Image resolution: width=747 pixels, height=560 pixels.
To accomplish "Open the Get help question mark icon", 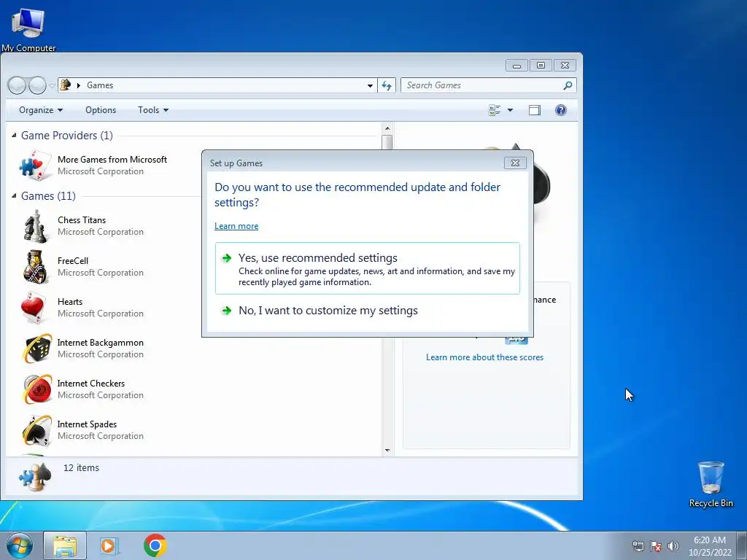I will 561,110.
